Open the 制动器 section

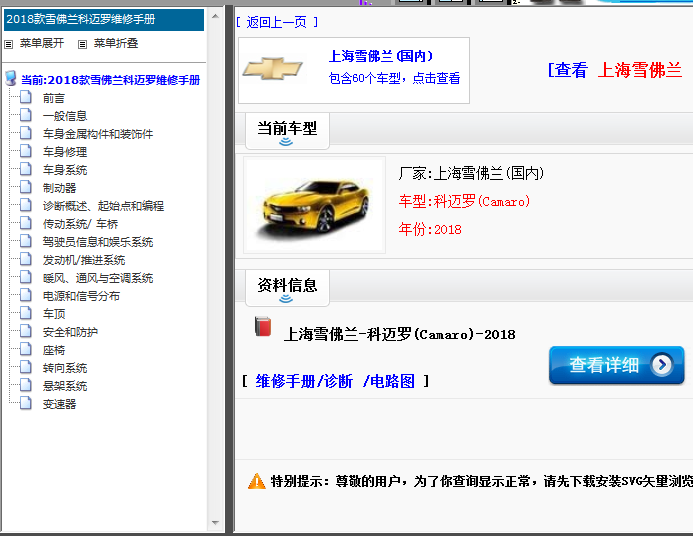[59, 188]
